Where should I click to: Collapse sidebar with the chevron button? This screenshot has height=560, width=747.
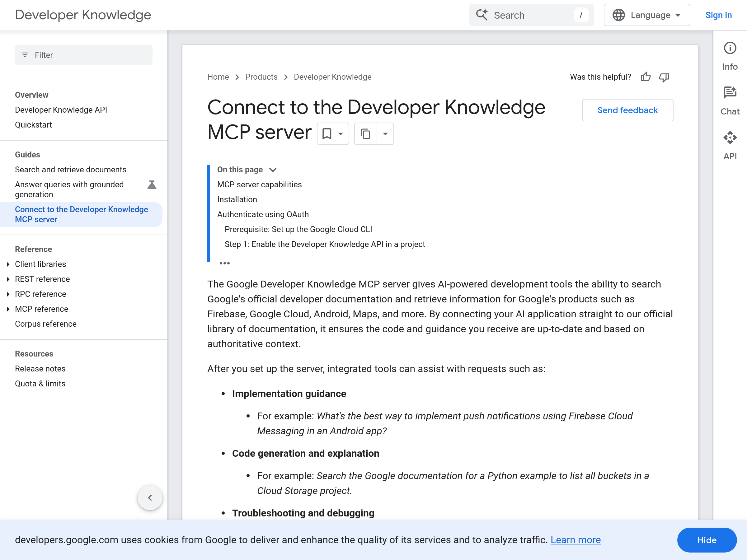coord(150,497)
